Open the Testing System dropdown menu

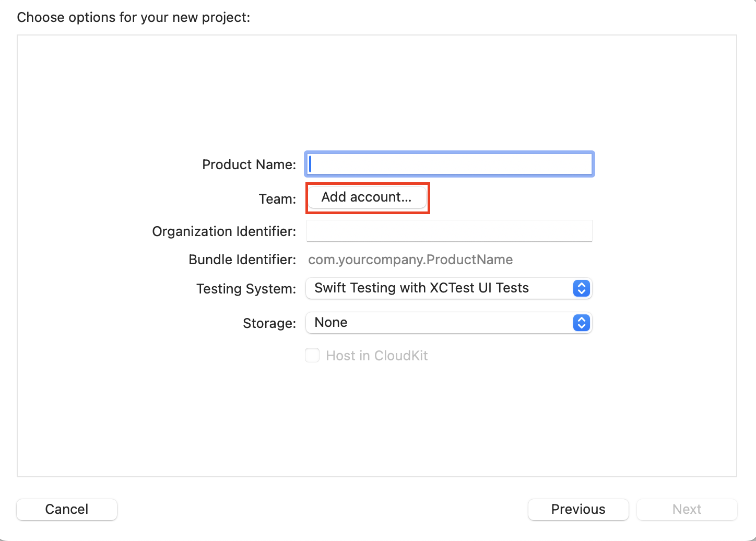449,288
